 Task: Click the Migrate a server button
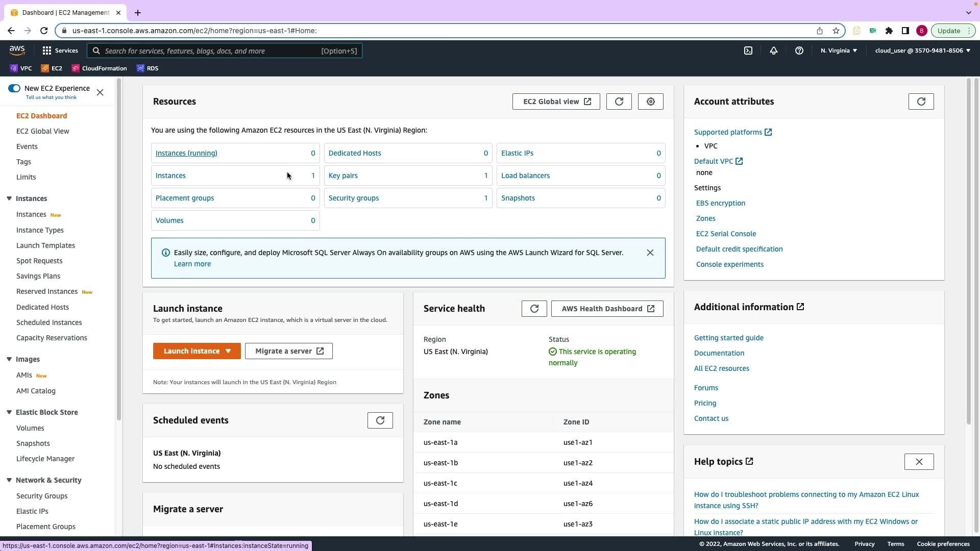[289, 351]
